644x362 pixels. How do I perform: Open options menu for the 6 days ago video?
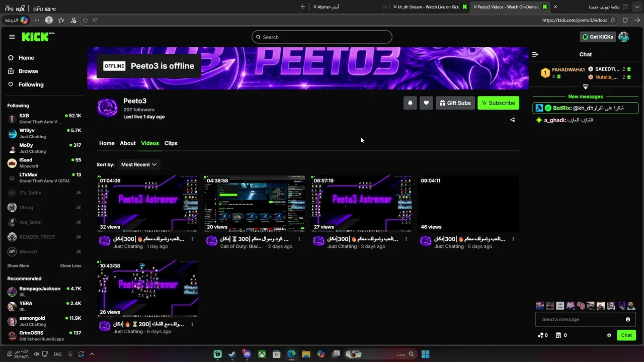(x=192, y=324)
